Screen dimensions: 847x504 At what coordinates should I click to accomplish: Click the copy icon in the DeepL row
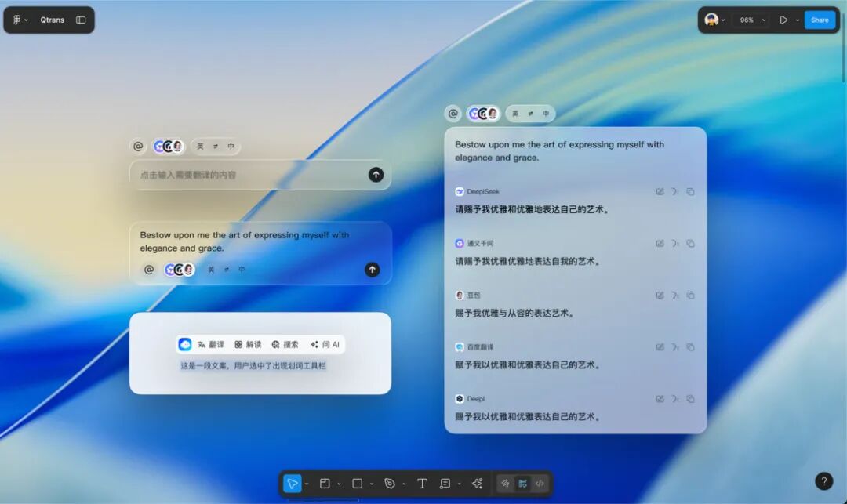[690, 399]
